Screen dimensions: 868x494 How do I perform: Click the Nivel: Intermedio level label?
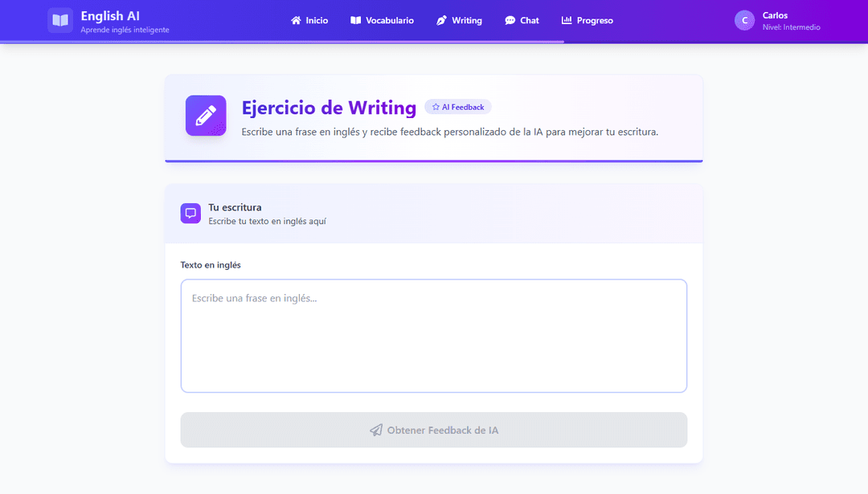pos(791,27)
